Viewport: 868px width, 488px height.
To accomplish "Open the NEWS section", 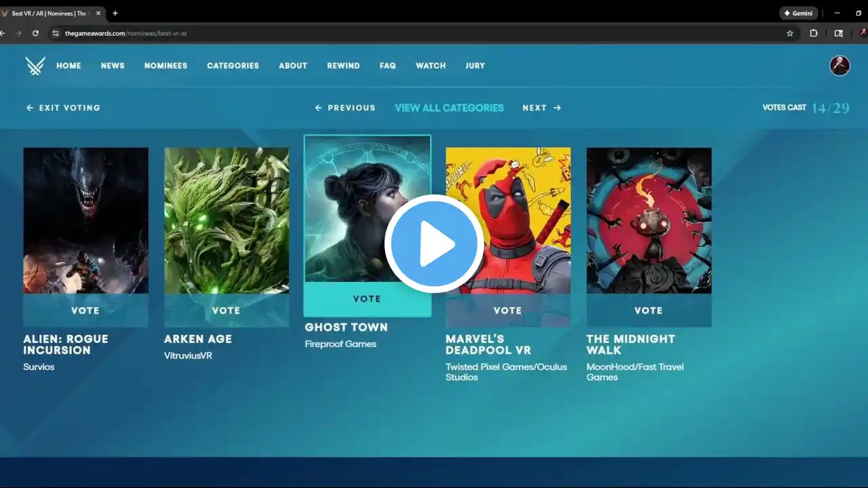I will 113,66.
